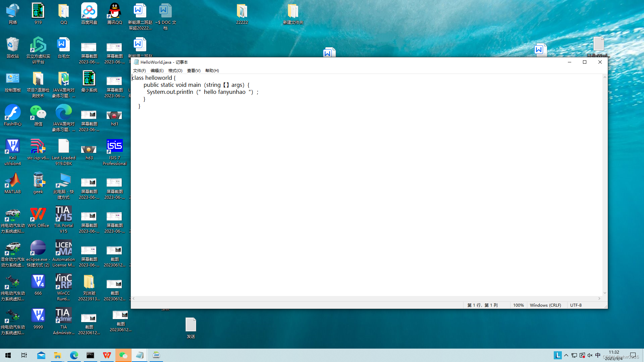
Task: Select UTF-8 encoding in status bar
Action: [x=576, y=305]
